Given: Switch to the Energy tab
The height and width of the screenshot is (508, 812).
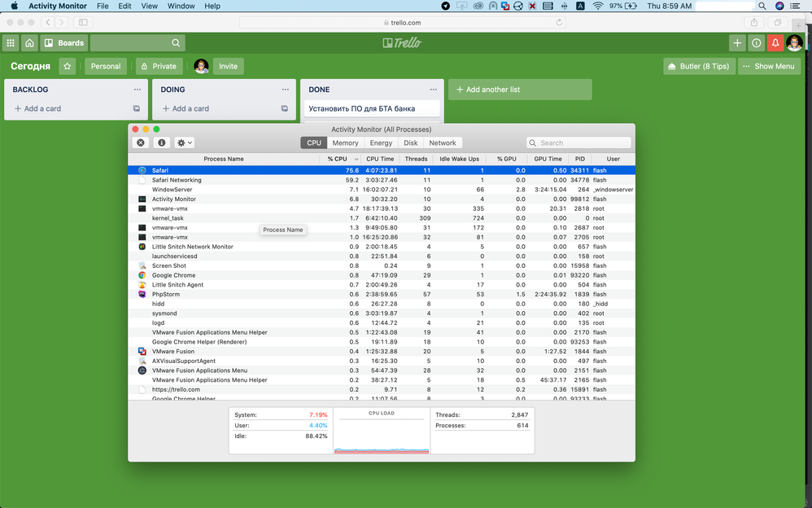Looking at the screenshot, I should click(381, 143).
